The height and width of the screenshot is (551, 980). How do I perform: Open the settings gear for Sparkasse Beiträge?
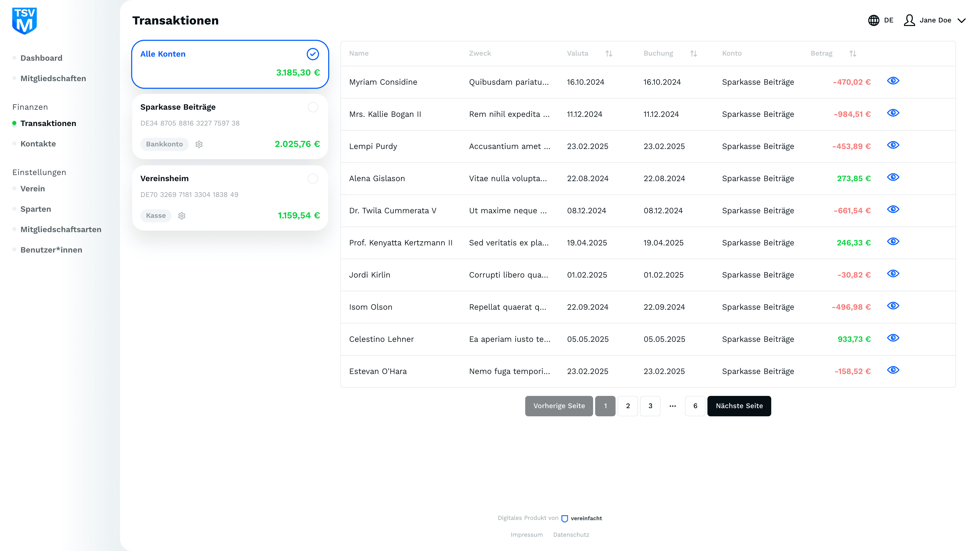tap(199, 144)
